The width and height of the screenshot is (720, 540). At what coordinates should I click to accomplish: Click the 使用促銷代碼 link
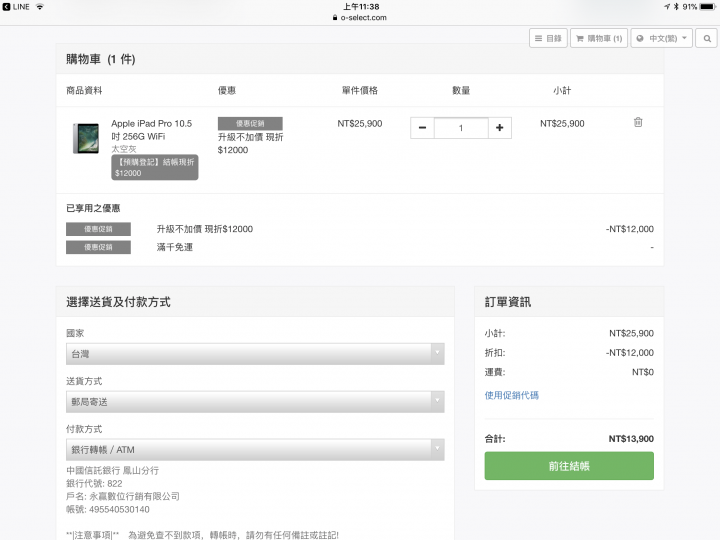click(512, 395)
